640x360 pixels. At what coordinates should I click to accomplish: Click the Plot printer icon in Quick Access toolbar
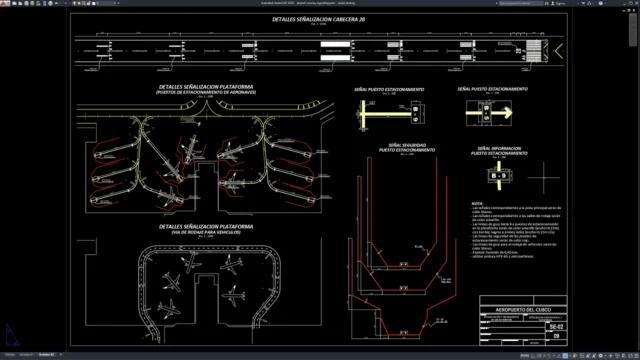[51, 3]
